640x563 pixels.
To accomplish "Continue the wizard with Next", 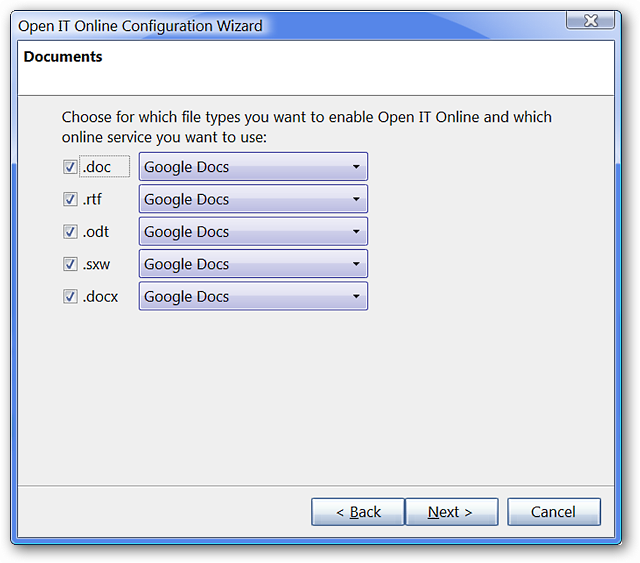I will (451, 512).
